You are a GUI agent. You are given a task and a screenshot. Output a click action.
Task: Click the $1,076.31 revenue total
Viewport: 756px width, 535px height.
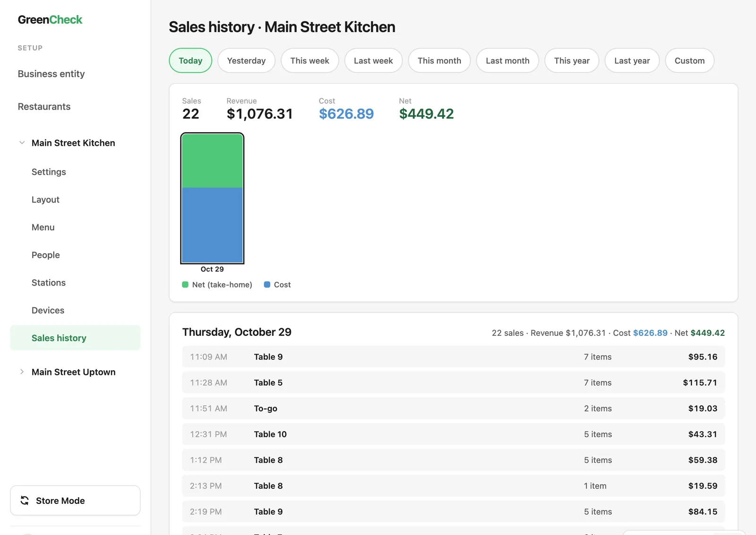[x=260, y=114]
